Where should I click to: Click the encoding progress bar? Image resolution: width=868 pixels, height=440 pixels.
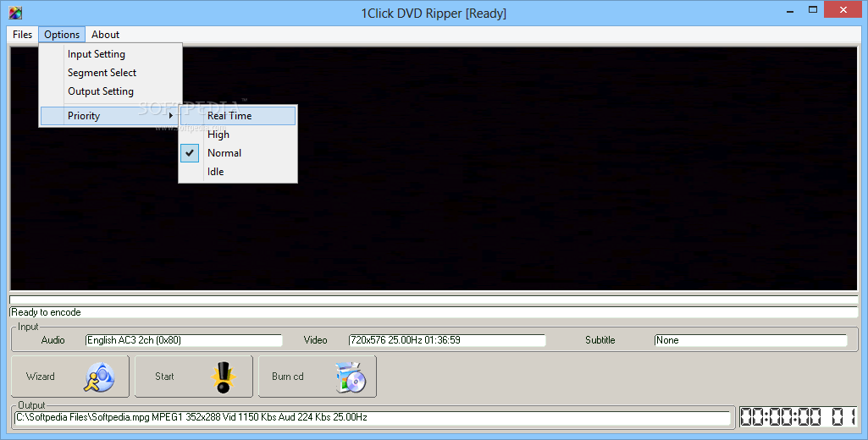click(434, 300)
